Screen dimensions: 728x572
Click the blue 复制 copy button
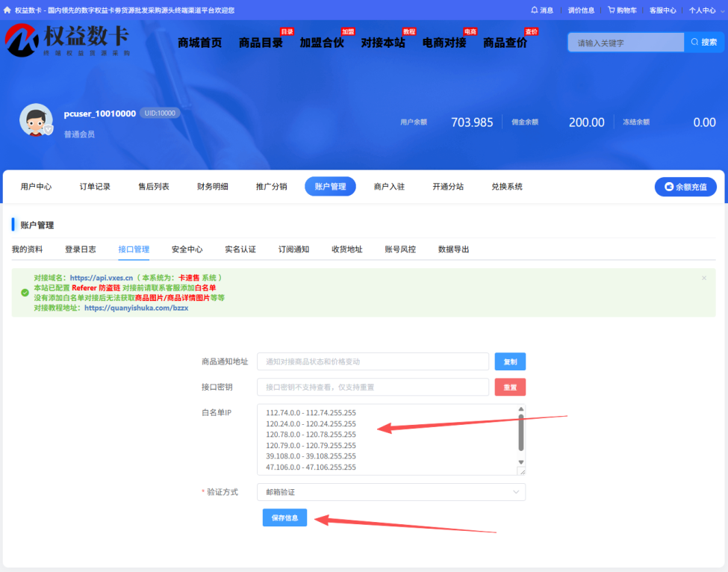[510, 361]
